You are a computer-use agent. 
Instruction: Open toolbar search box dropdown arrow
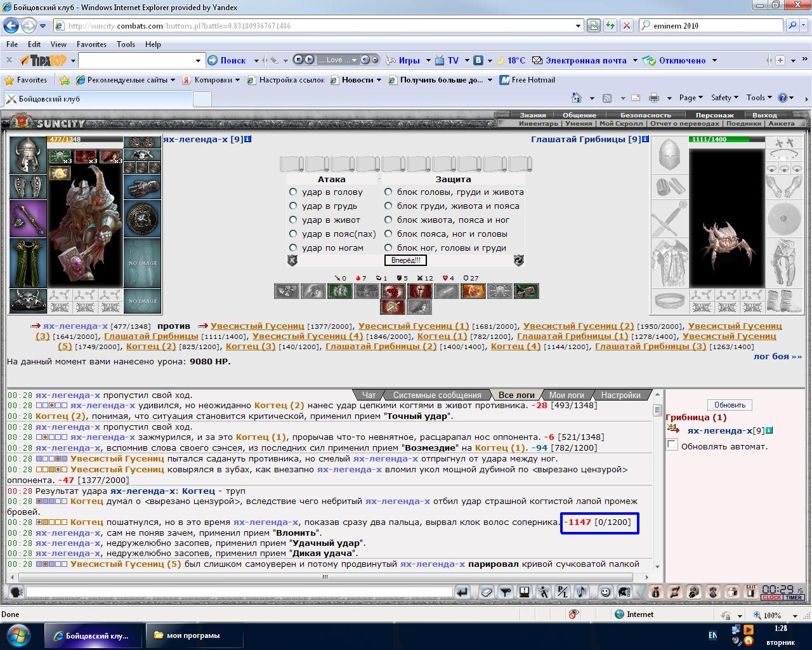pos(197,60)
